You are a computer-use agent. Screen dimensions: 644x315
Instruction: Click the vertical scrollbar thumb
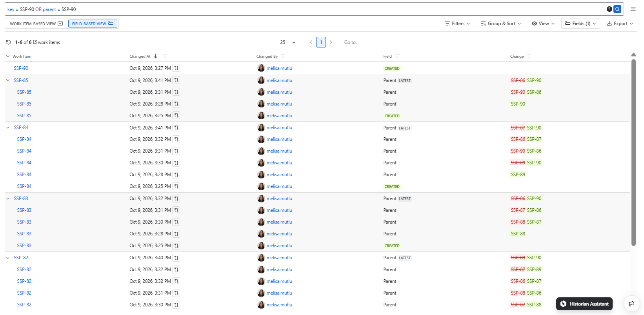[x=633, y=152]
